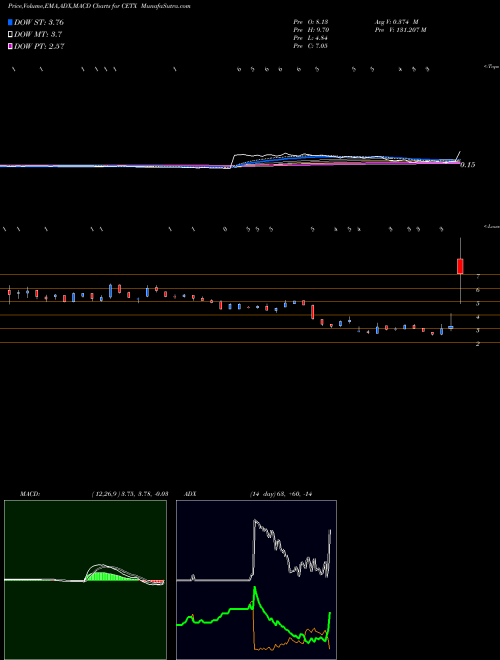This screenshot has width=500, height=660.
Task: Click the price axis label '5'
Action: [x=478, y=303]
